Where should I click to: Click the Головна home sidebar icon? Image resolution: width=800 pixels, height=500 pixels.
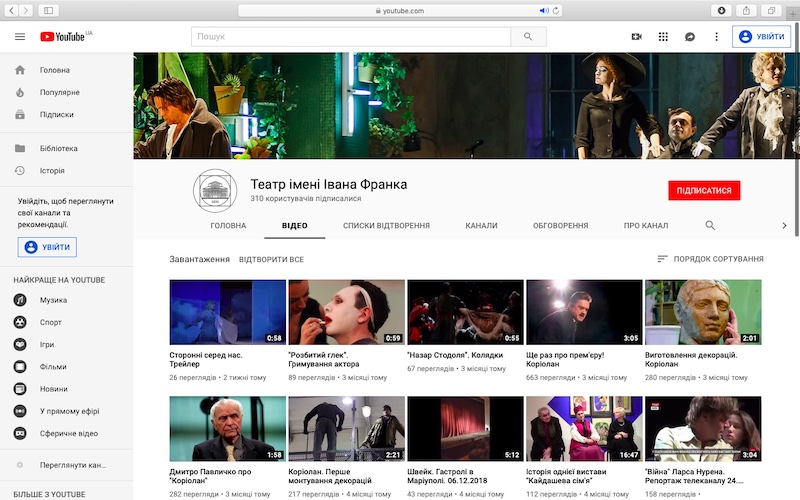coord(20,70)
